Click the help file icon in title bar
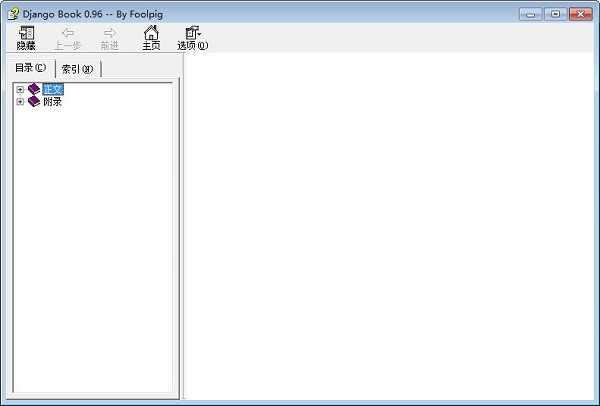Screen dimensions: 600x406 pos(13,14)
